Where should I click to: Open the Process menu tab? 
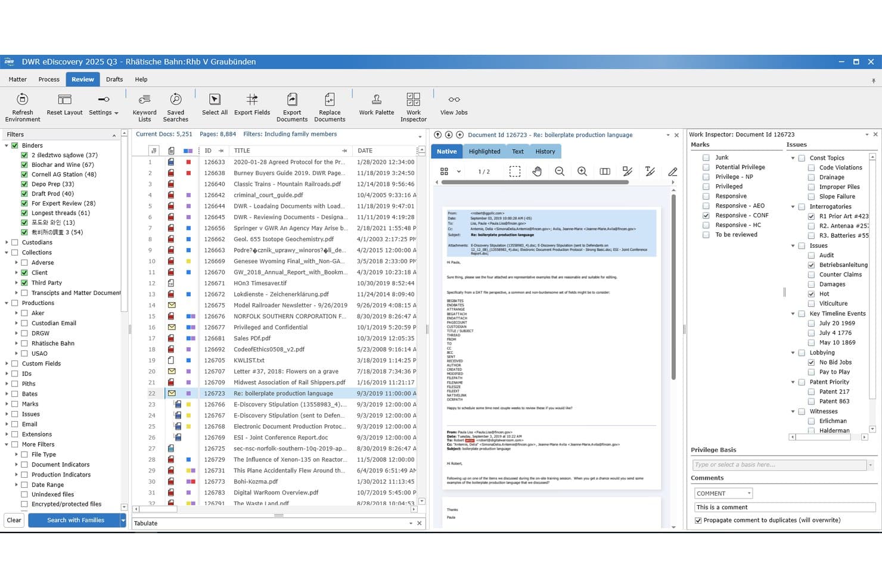[x=49, y=79]
